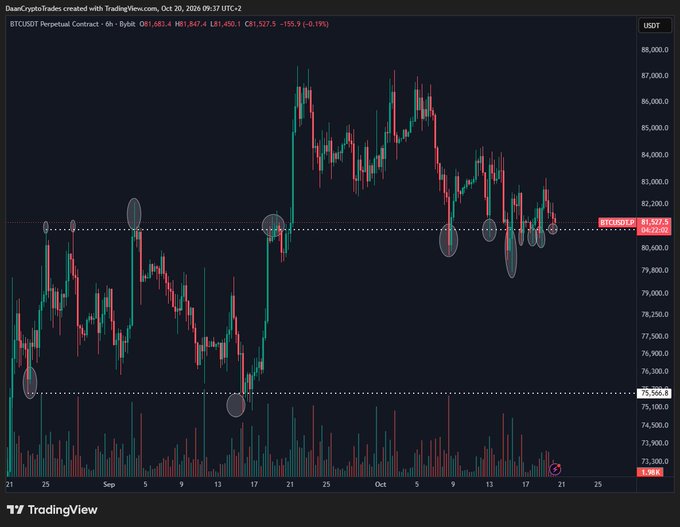680x527 pixels.
Task: Click the 87,000.0 price axis label
Action: pos(655,75)
